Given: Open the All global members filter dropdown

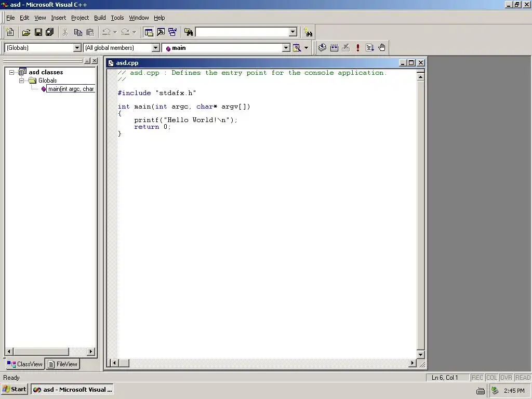Looking at the screenshot, I should (x=156, y=48).
